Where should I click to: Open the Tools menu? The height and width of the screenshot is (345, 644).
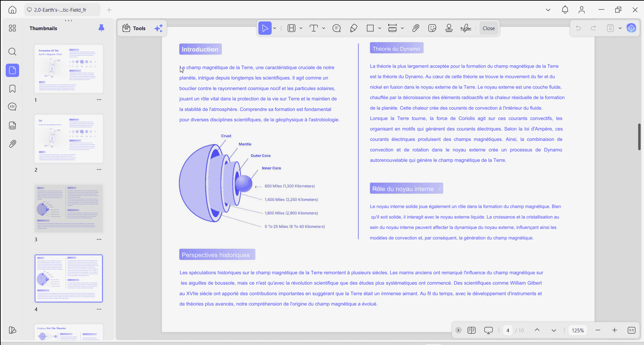pyautogui.click(x=134, y=28)
